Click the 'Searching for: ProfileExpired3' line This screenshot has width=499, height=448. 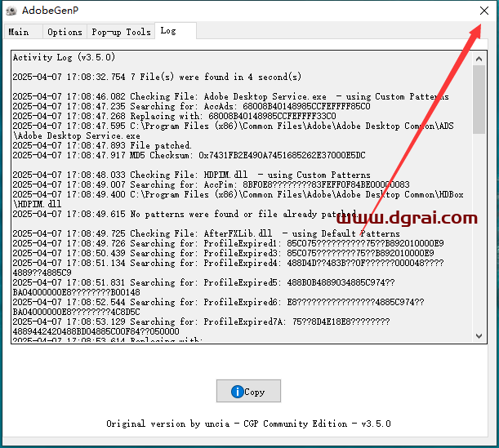(x=224, y=253)
